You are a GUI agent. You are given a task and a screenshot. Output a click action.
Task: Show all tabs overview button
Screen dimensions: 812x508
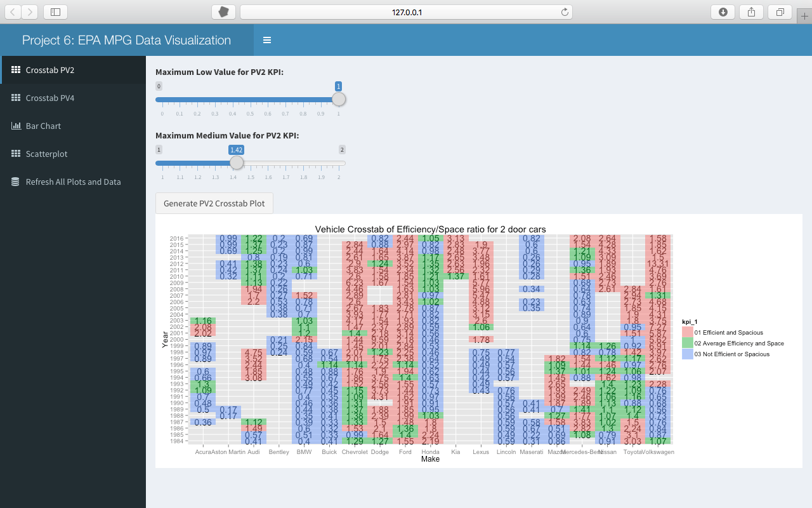780,11
